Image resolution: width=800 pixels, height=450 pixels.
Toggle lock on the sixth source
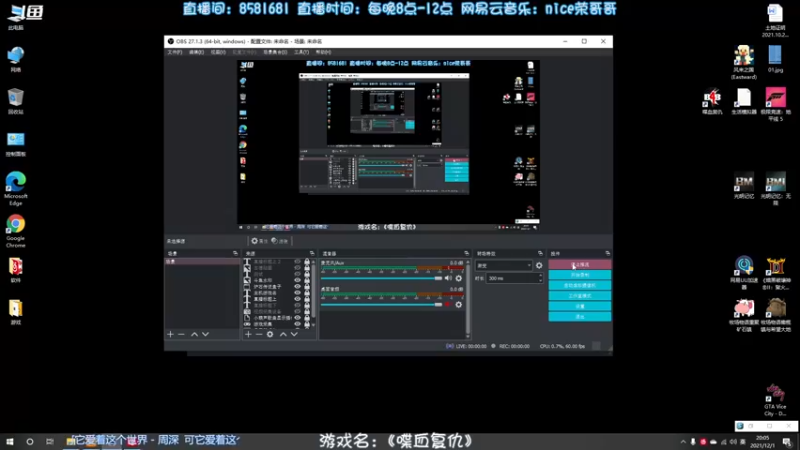coord(307,293)
